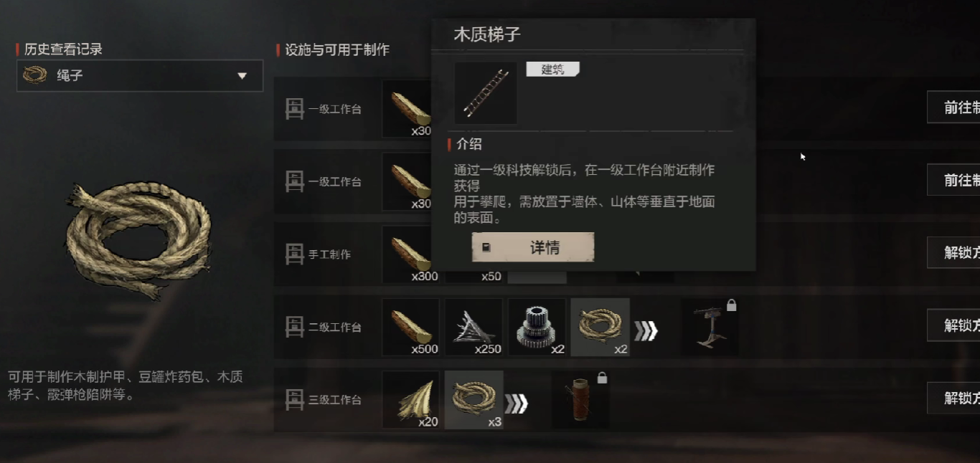The image size is (980, 463).
Task: Click the x500 wood log icon
Action: pyautogui.click(x=411, y=327)
